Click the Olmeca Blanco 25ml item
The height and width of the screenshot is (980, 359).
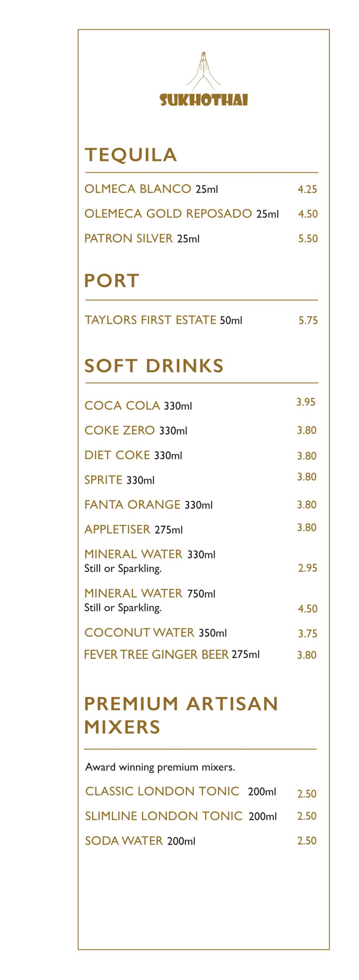(x=151, y=189)
